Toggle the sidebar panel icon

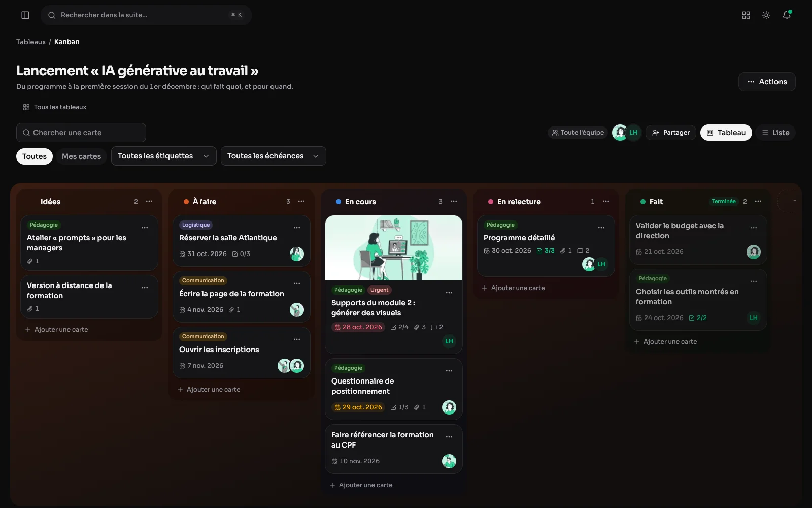pos(25,15)
